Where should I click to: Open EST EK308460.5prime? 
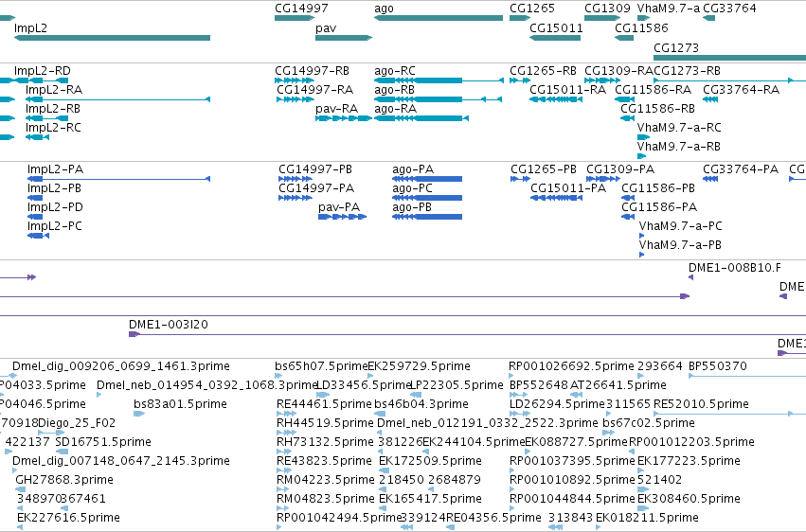(x=689, y=499)
